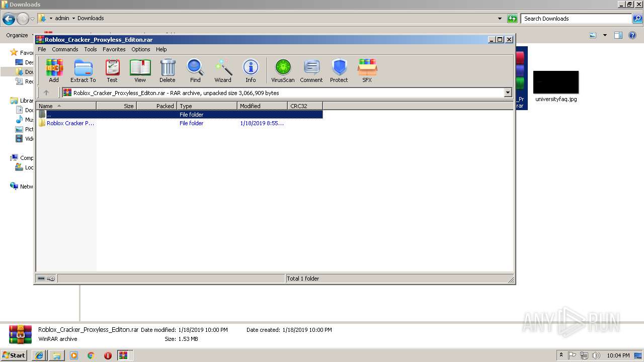Click Explorer Back navigation button
644x362 pixels.
(x=9, y=19)
